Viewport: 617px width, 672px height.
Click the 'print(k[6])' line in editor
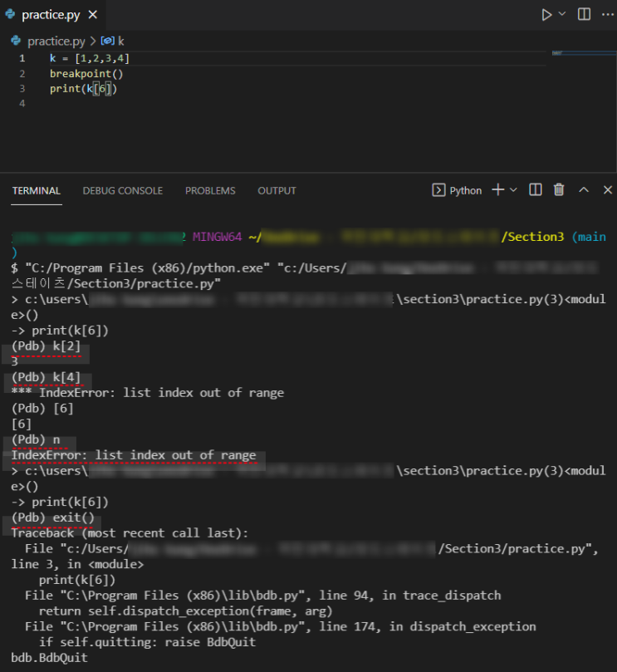(x=83, y=89)
